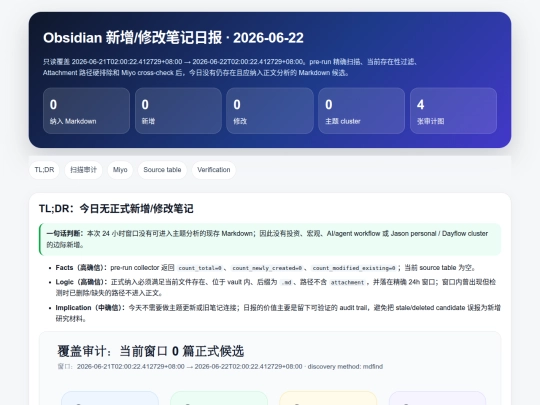Select the Source table navigation pill
The width and height of the screenshot is (540, 405).
point(162,170)
